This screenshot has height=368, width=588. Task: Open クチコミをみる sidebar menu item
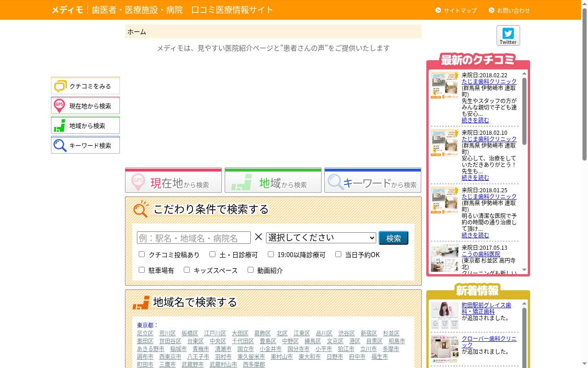click(85, 86)
